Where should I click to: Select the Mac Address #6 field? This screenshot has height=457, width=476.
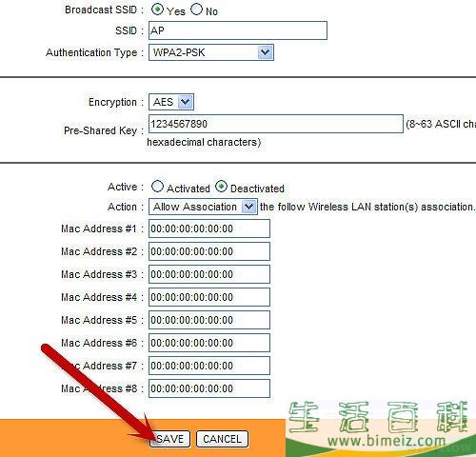pyautogui.click(x=209, y=343)
